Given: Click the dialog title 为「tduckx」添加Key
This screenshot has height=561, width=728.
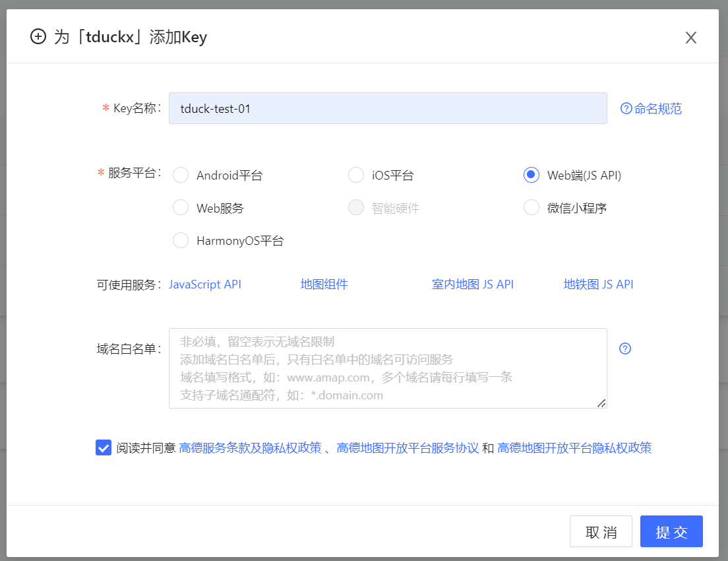Looking at the screenshot, I should click(x=131, y=37).
